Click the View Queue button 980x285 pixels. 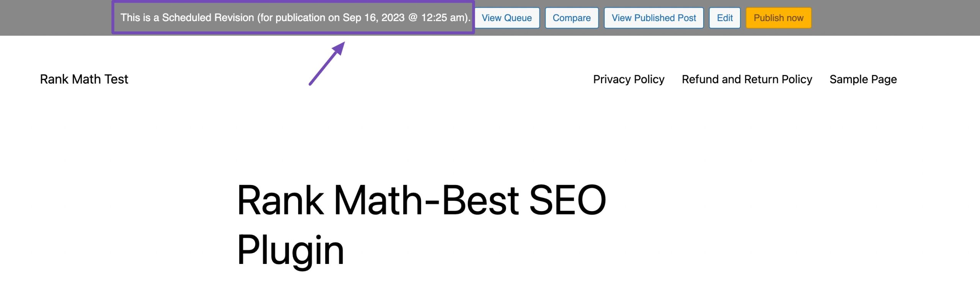point(506,18)
